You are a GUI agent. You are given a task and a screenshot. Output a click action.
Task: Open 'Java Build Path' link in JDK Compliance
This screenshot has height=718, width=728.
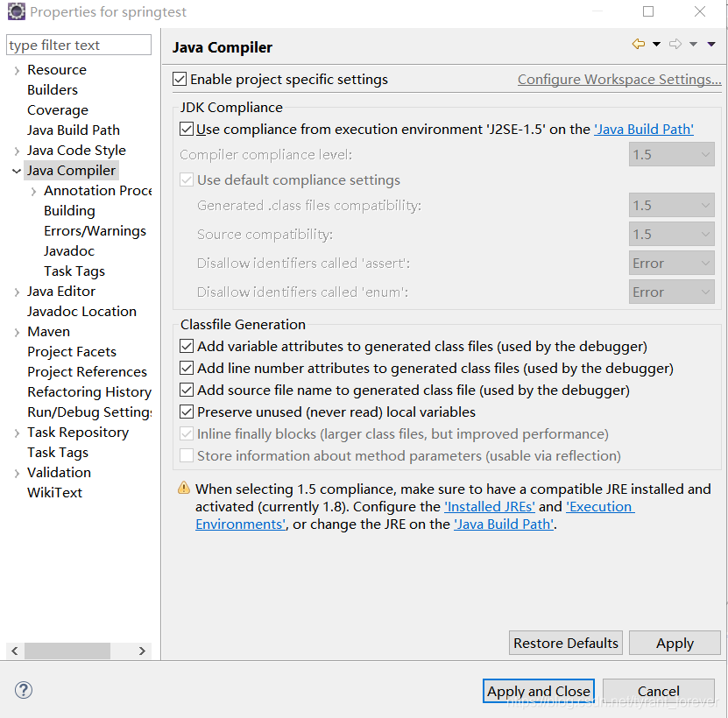[x=644, y=129]
